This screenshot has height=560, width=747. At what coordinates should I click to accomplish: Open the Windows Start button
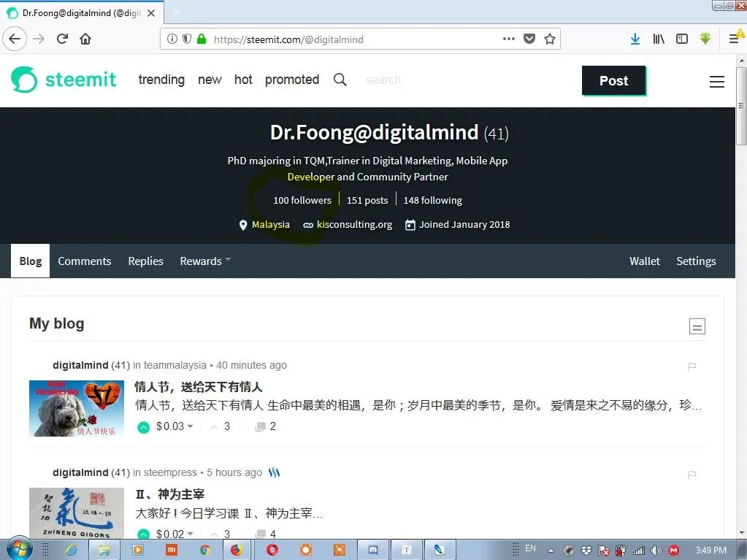point(19,550)
